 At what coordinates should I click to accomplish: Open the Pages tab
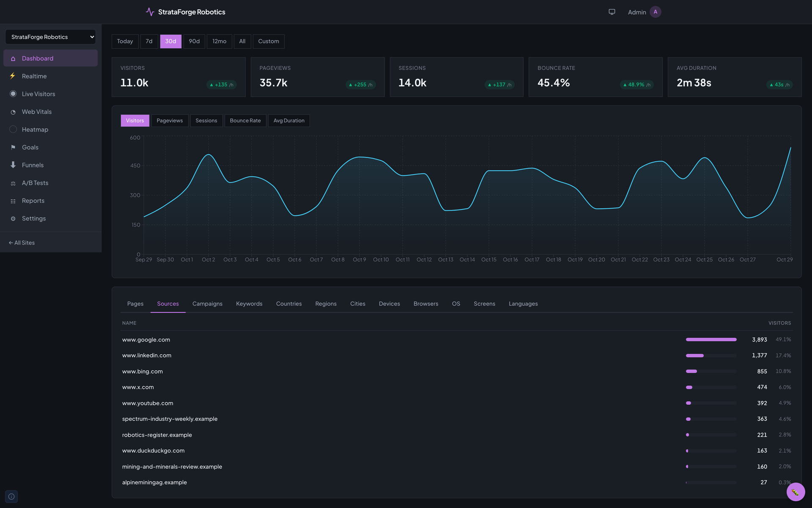(135, 304)
